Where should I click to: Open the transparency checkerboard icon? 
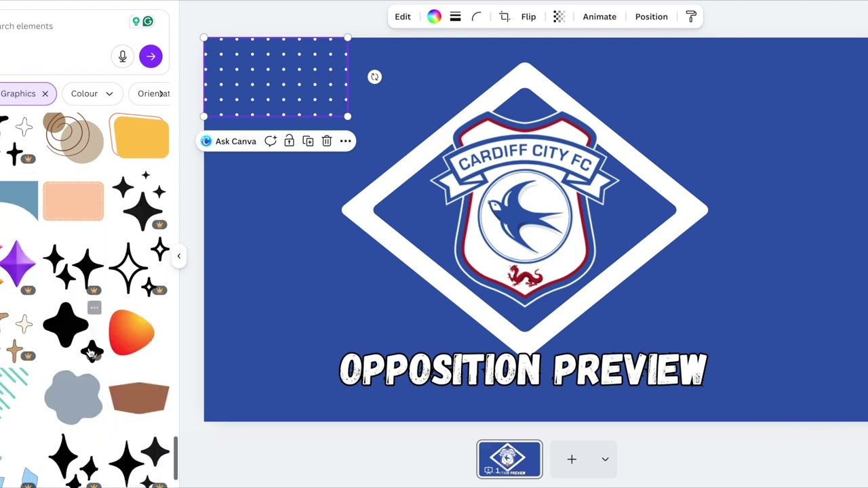coord(559,17)
